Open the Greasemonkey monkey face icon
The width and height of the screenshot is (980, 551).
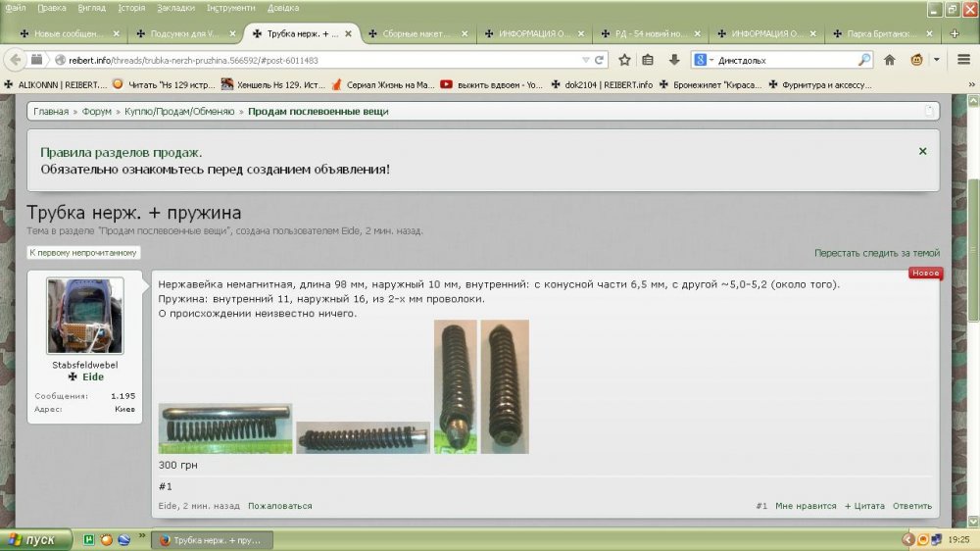tap(917, 60)
